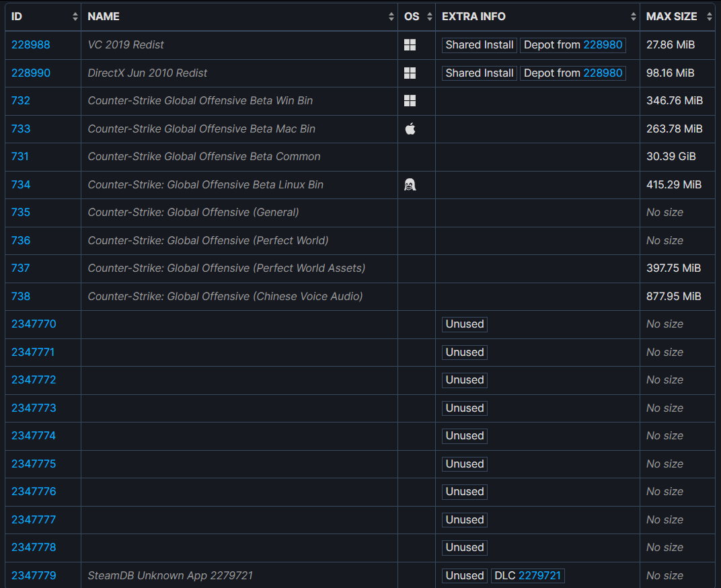
Task: Click the Linux penguin icon in Linux Bin row
Action: pos(410,184)
